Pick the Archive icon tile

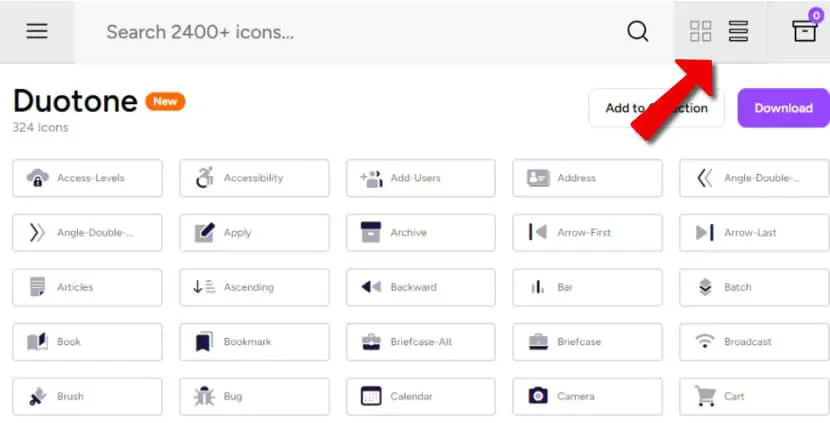point(421,232)
